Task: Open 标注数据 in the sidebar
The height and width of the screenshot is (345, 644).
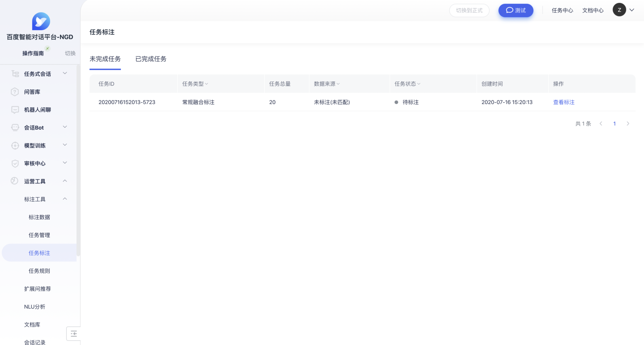Action: (39, 217)
